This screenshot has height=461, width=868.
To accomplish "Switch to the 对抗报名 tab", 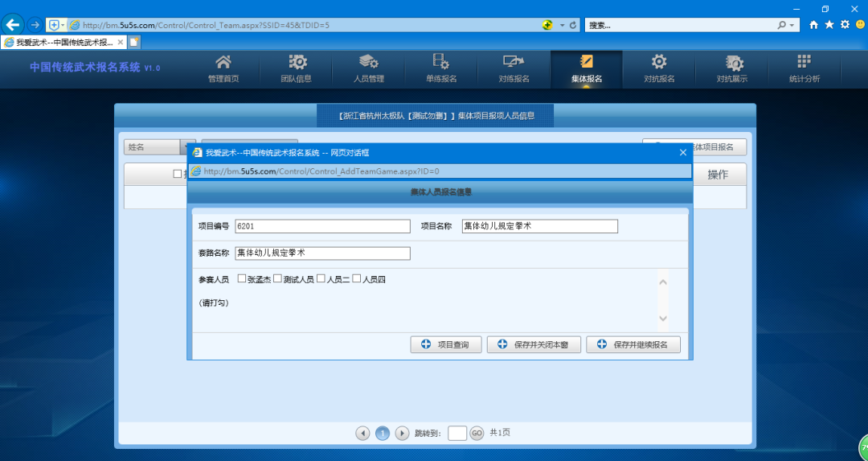I will tap(659, 68).
